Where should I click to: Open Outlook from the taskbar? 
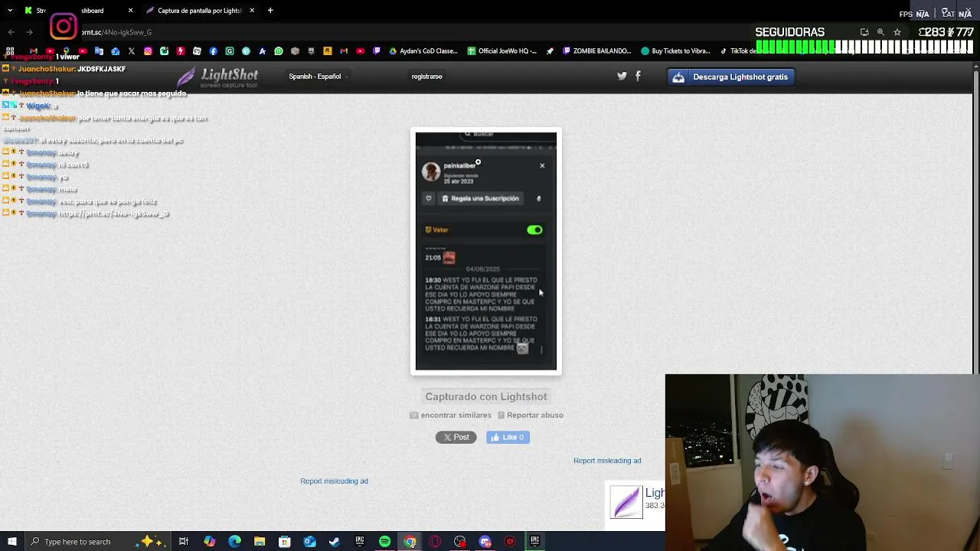click(x=309, y=542)
